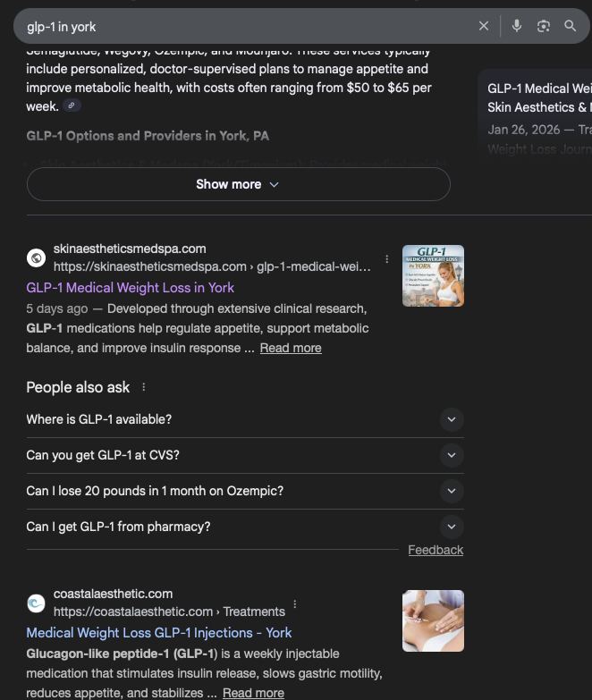592x700 pixels.
Task: Clear the search box with the X icon
Action: pos(484,26)
